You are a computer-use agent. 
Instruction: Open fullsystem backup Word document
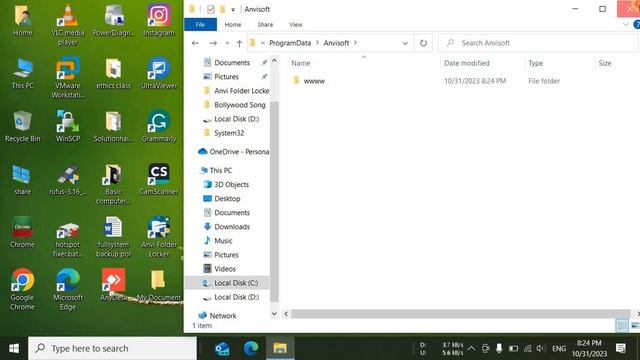tap(113, 238)
